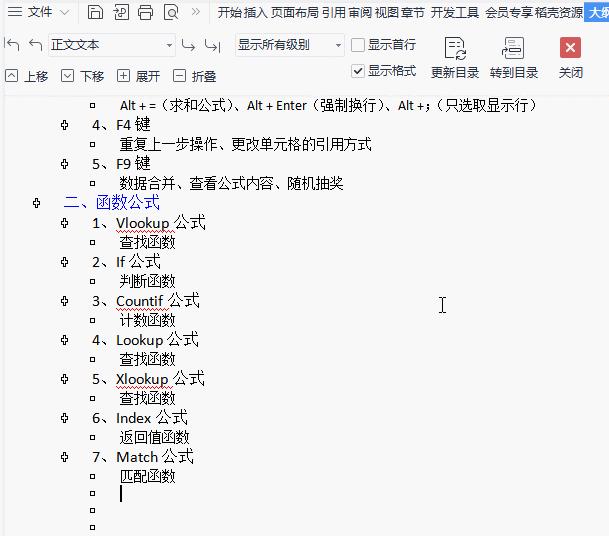
Task: Toggle plus expander beside 5、Xlookup 公式
Action: pos(64,379)
